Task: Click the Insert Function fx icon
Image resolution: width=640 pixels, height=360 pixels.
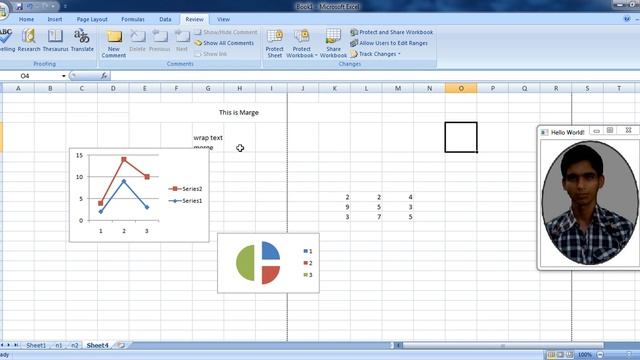Action: point(104,76)
